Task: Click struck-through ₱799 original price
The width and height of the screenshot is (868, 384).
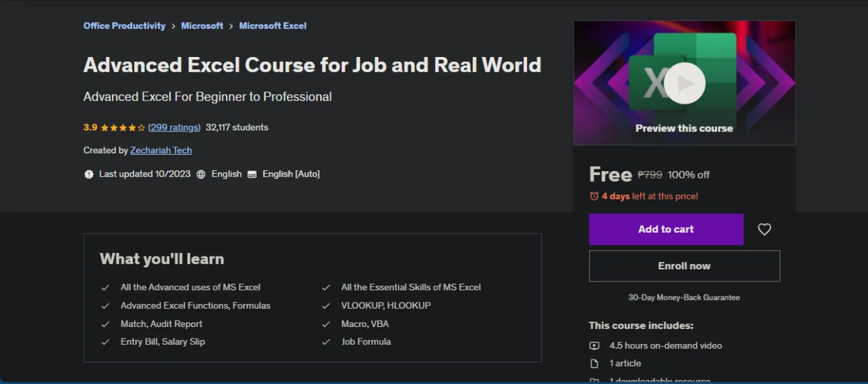Action: 650,175
